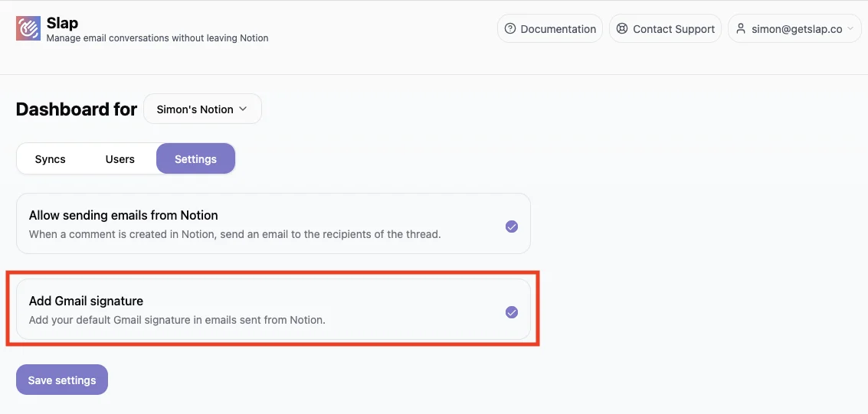
Task: Toggle the Allow sending emails checkmark
Action: point(512,227)
